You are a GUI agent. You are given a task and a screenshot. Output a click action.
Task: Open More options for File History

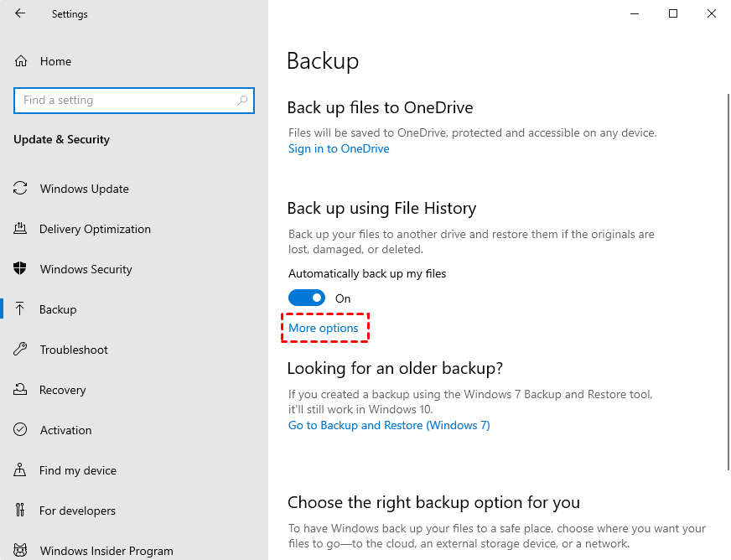tap(324, 328)
